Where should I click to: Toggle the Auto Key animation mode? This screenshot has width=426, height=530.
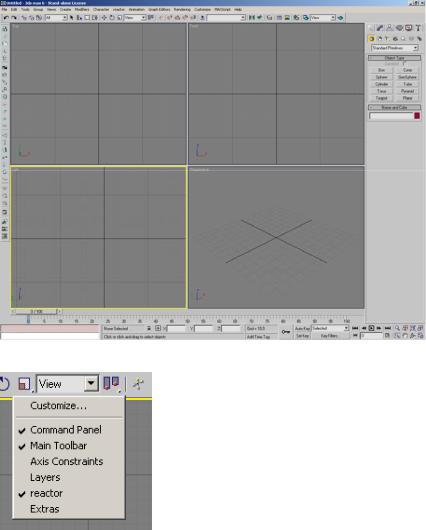(303, 328)
